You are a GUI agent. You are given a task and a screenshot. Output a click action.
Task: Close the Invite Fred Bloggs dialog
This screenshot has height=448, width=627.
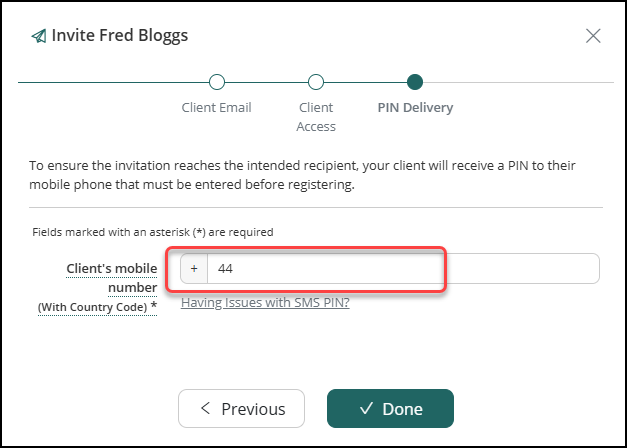tap(593, 36)
